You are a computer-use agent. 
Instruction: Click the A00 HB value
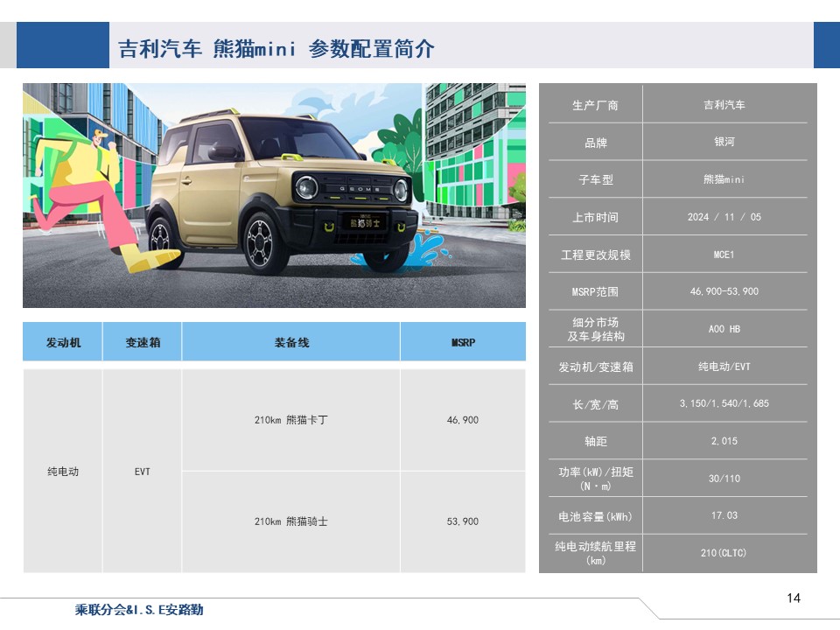click(x=724, y=329)
